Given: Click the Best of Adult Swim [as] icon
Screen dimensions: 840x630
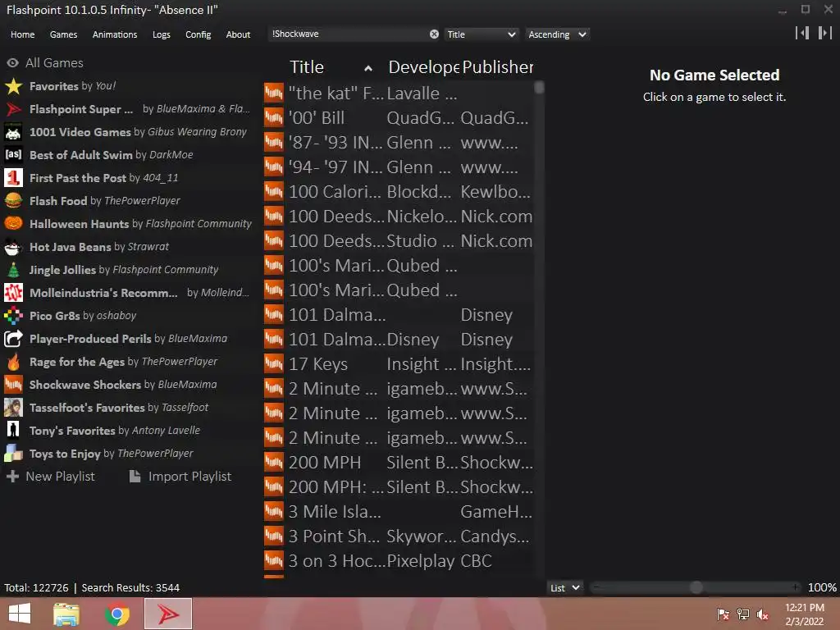Looking at the screenshot, I should [x=13, y=155].
